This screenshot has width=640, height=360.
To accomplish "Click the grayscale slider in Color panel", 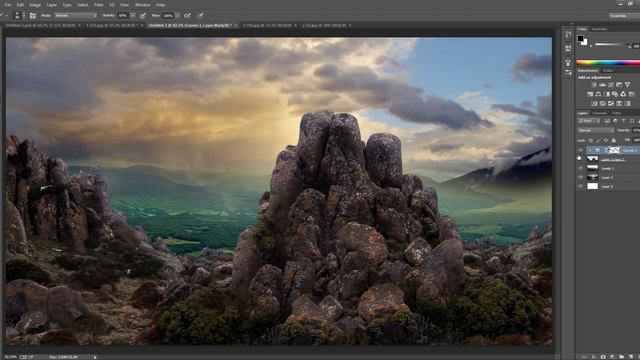I will (612, 44).
